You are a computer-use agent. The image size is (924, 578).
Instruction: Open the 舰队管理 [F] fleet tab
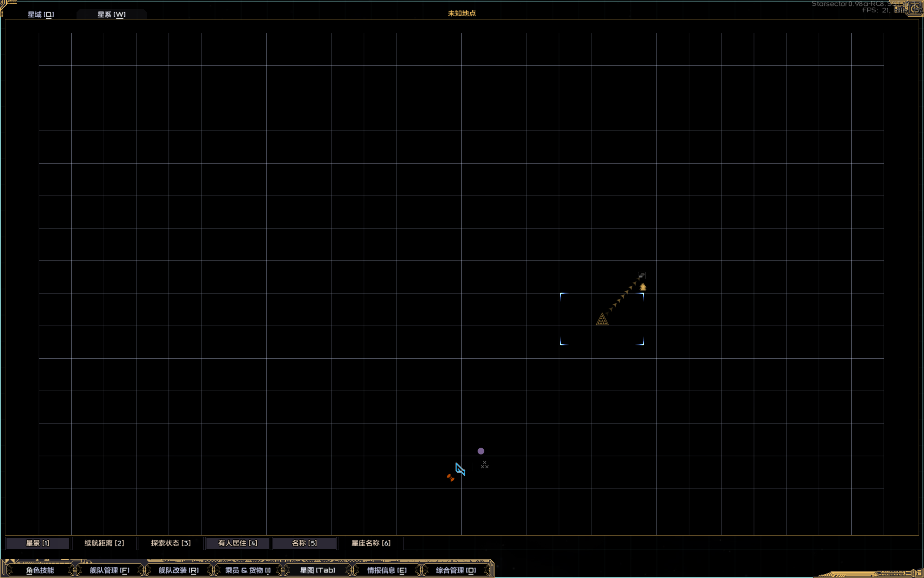(110, 570)
